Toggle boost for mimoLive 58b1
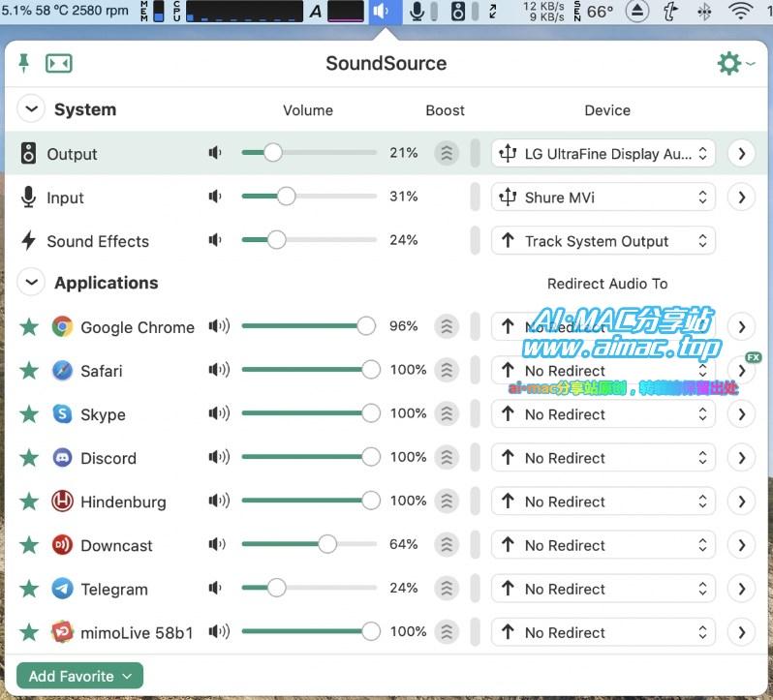 (x=447, y=632)
